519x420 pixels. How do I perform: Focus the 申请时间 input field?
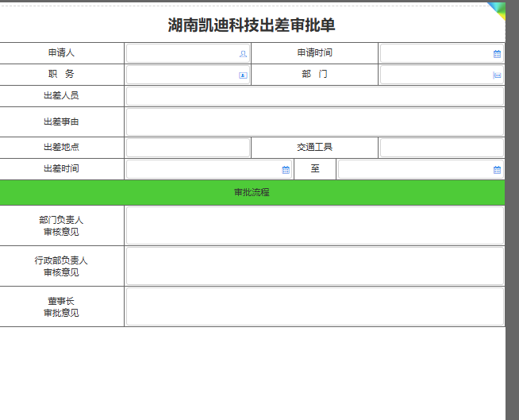point(442,53)
